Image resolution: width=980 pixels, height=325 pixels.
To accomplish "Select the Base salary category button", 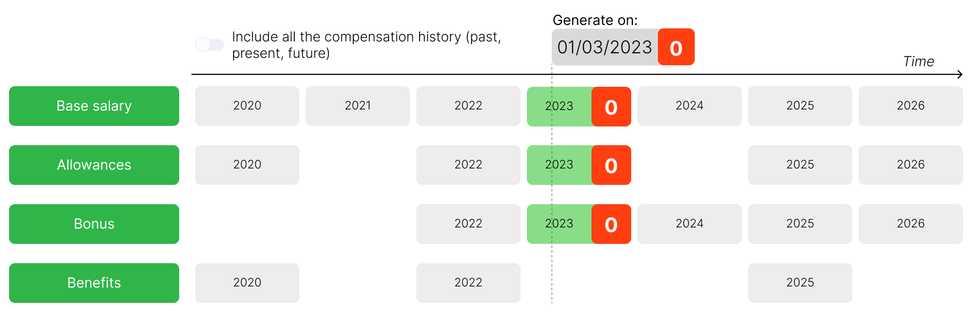I will pos(94,106).
